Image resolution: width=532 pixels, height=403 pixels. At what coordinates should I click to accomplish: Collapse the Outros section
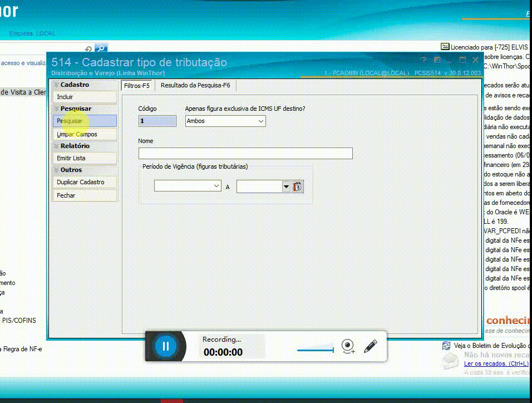[x=56, y=170]
